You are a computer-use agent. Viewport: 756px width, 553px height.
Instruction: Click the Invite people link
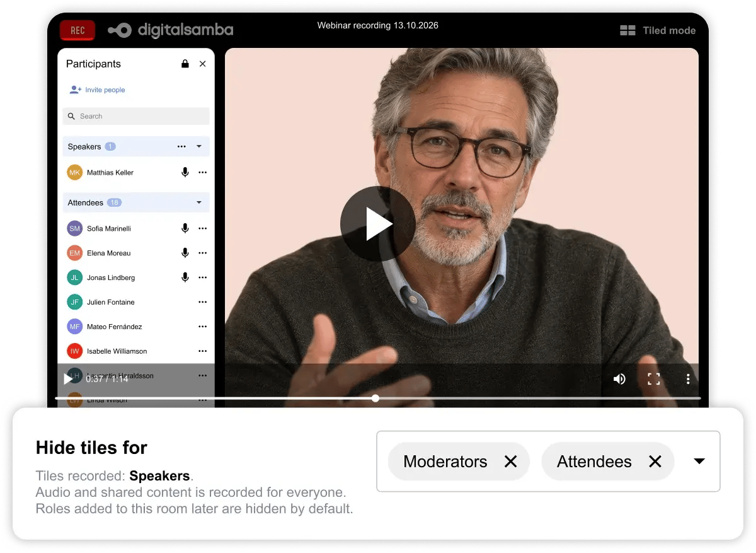point(98,90)
